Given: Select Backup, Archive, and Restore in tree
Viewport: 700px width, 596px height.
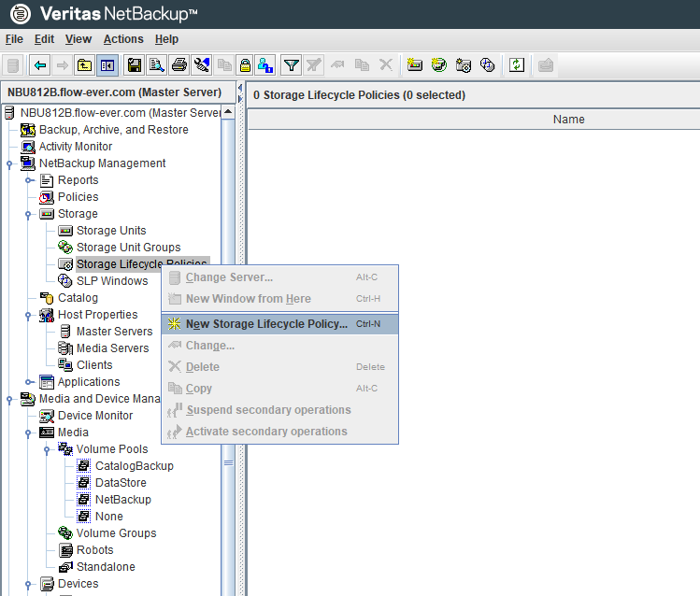Looking at the screenshot, I should tap(113, 130).
